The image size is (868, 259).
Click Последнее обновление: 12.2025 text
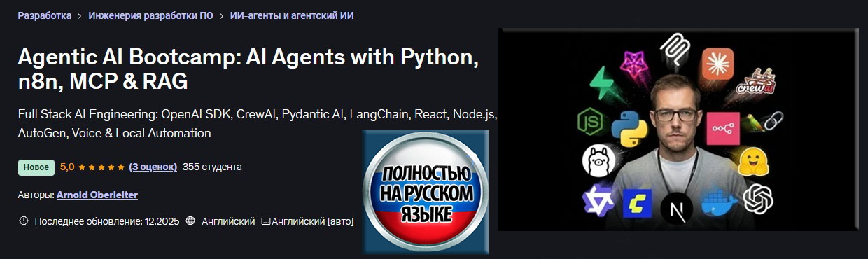pyautogui.click(x=106, y=221)
